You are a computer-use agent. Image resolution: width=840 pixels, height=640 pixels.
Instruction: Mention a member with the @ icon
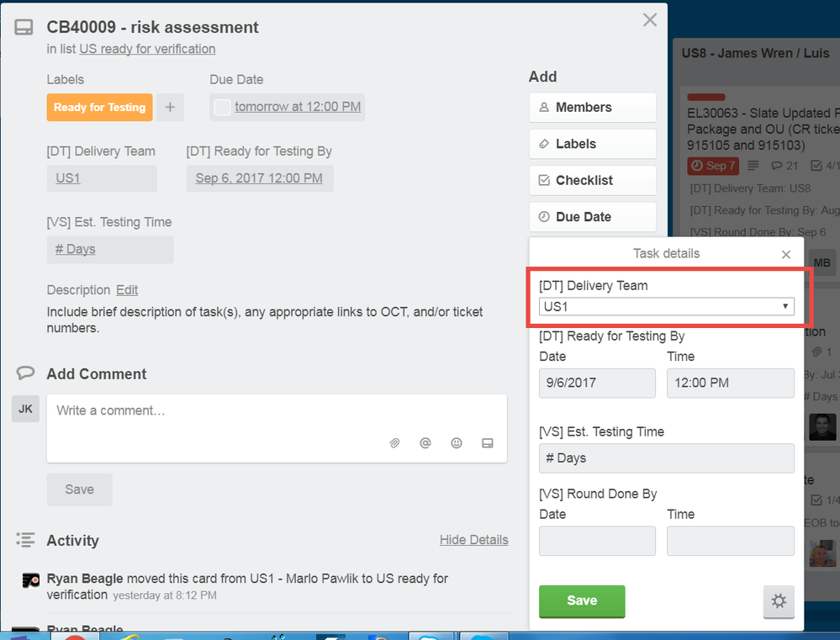(425, 442)
